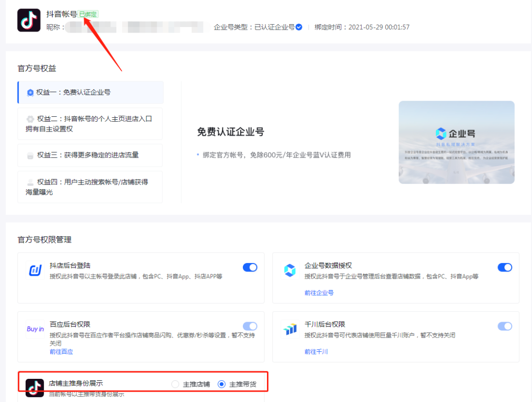Toggle the 企业号数据授权 switch
The width and height of the screenshot is (532, 402).
click(505, 268)
